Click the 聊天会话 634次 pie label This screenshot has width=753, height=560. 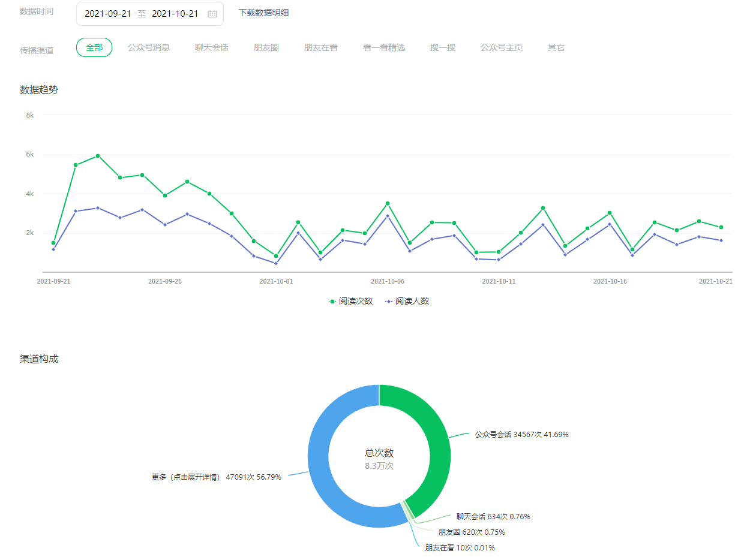[x=493, y=516]
